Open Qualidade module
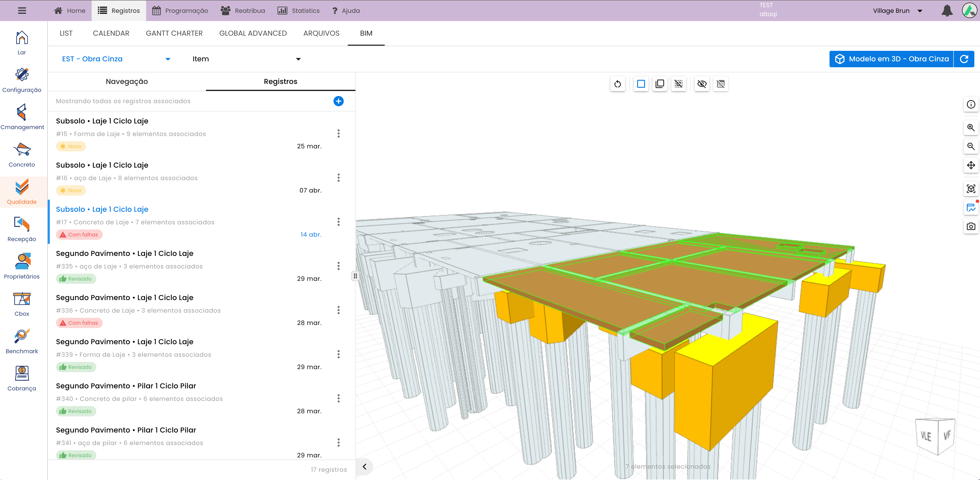Image resolution: width=980 pixels, height=480 pixels. pyautogui.click(x=22, y=192)
